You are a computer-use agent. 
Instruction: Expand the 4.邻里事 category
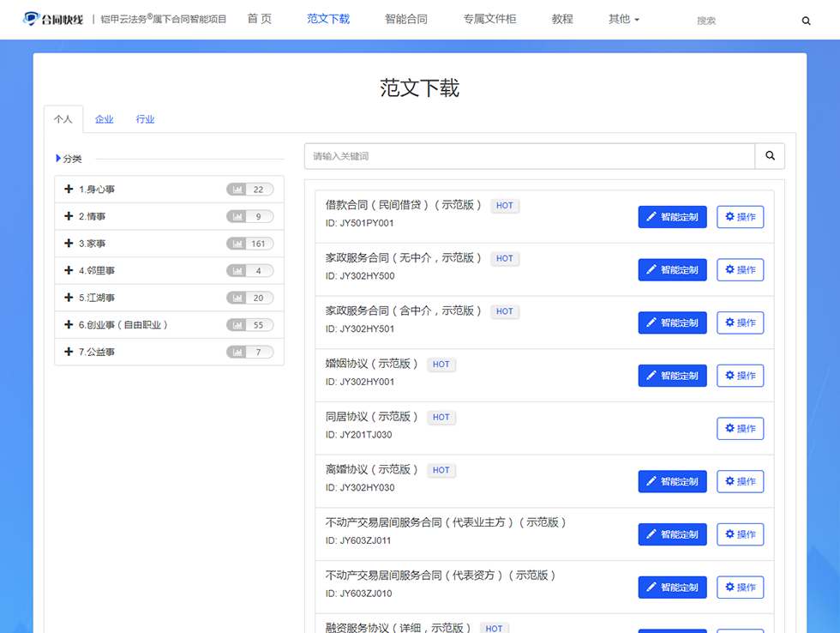coord(69,270)
